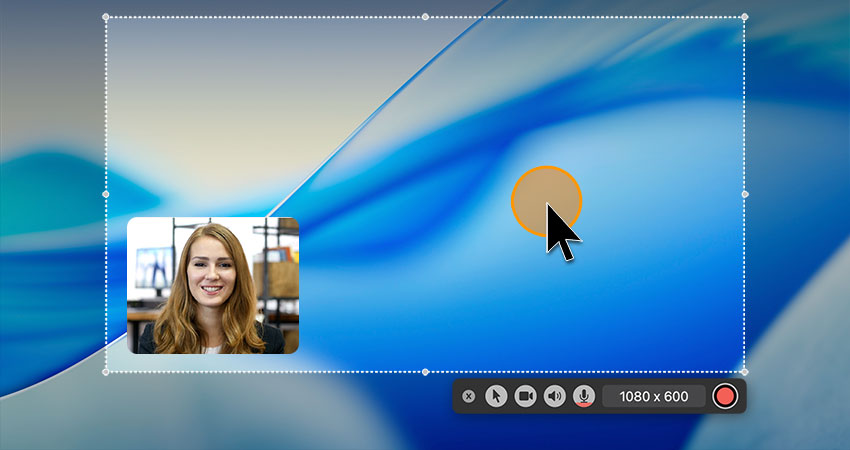Image resolution: width=850 pixels, height=450 pixels.
Task: Click bottom-left corner selection handle
Action: point(106,371)
